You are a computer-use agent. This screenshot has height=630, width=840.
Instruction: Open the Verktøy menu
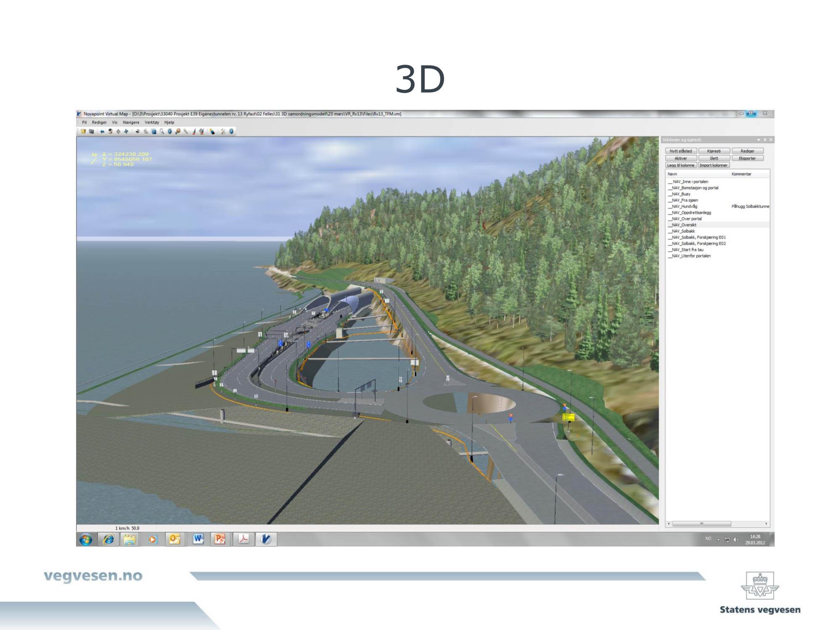tap(152, 122)
